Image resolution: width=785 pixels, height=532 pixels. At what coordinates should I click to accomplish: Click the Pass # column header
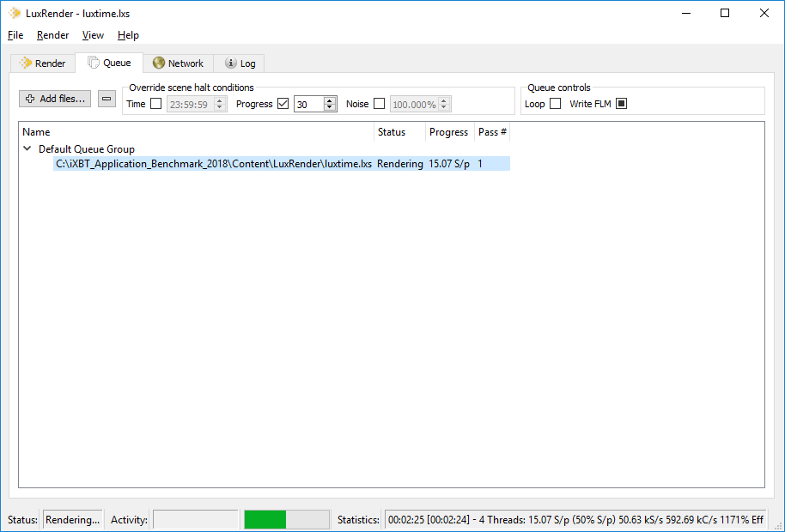(492, 132)
